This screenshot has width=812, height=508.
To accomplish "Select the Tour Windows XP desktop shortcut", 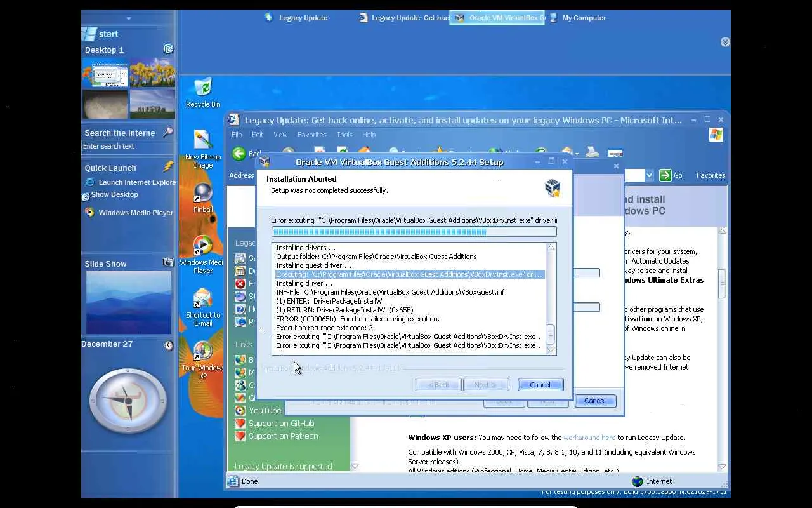I will point(202,360).
